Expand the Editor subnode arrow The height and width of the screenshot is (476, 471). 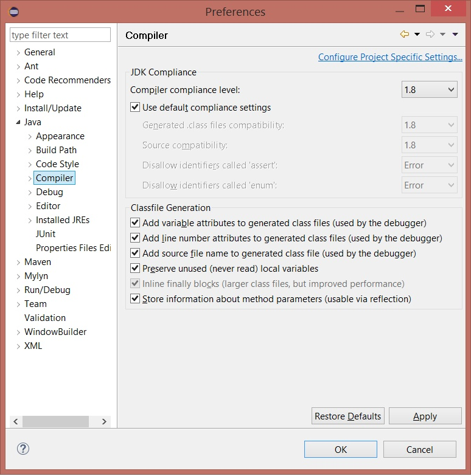[x=30, y=207]
